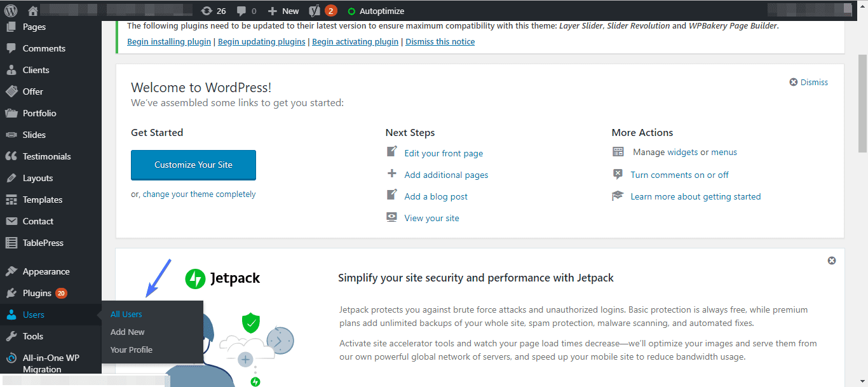The image size is (868, 387).
Task: Open the menus management link
Action: [x=724, y=152]
